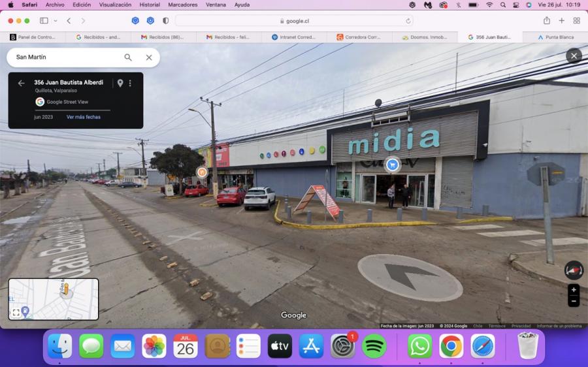This screenshot has width=588, height=367.
Task: Click the first blue shield extension icon
Action: pyautogui.click(x=135, y=21)
